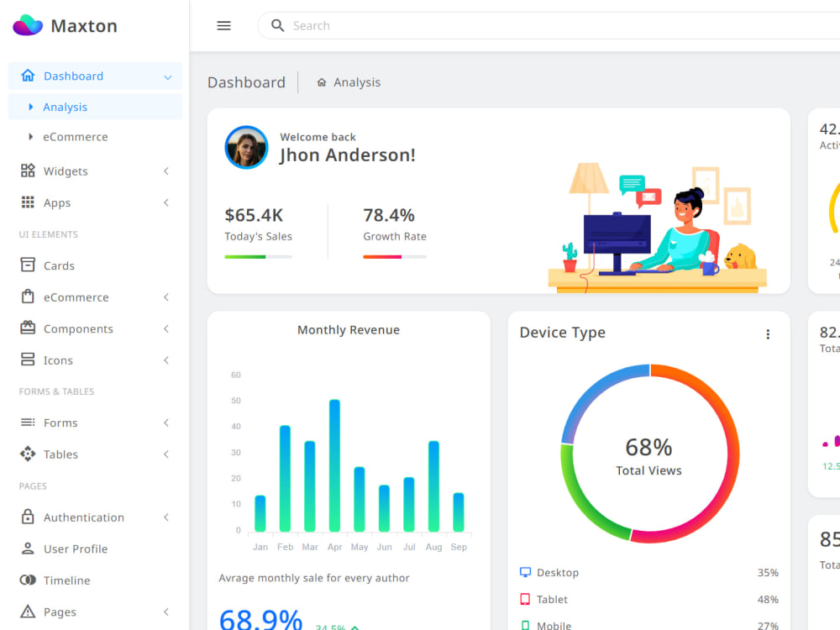Click the Monthly Revenue chart title
This screenshot has height=630, width=840.
point(349,329)
